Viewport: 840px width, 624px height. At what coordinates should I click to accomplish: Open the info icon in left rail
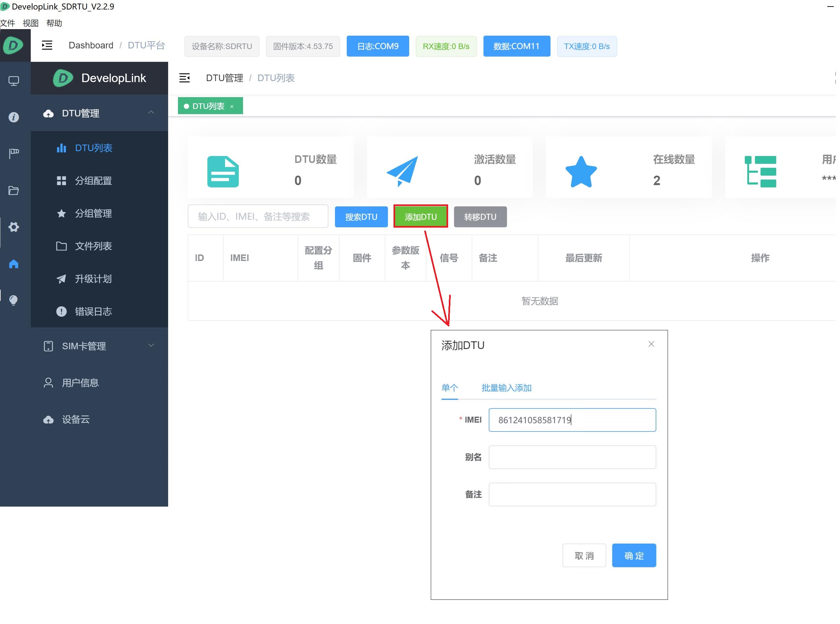[x=14, y=117]
